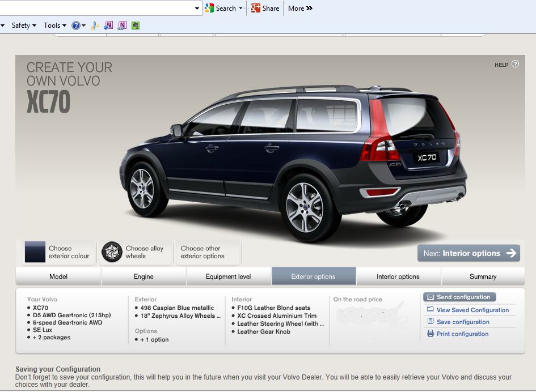Viewport: 536px width, 392px height.
Task: Click the Send to OneNote icon
Action: 108,25
